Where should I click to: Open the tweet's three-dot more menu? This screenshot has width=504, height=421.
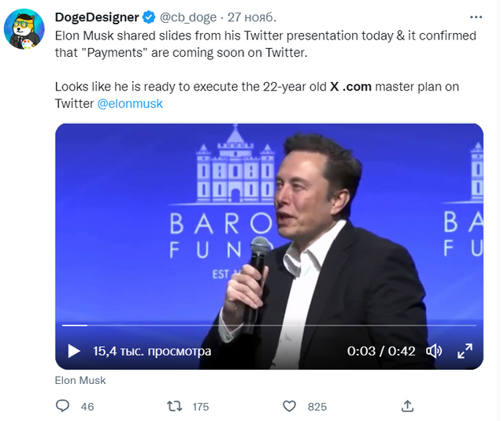[x=477, y=16]
